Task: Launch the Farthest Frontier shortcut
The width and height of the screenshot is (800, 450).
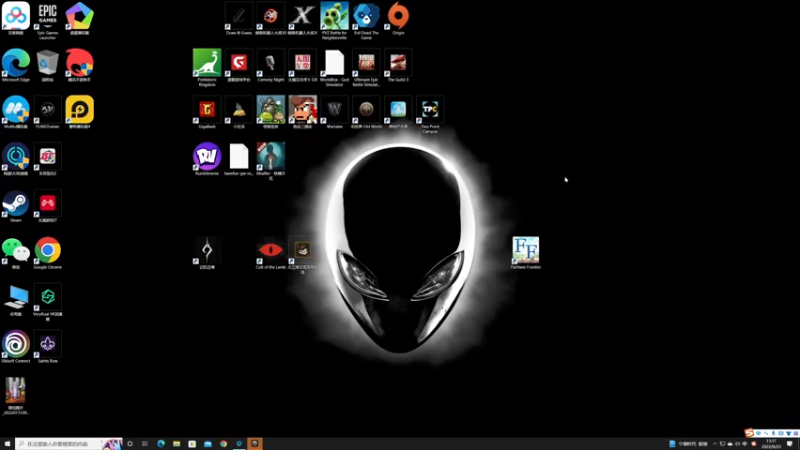Action: pos(526,253)
